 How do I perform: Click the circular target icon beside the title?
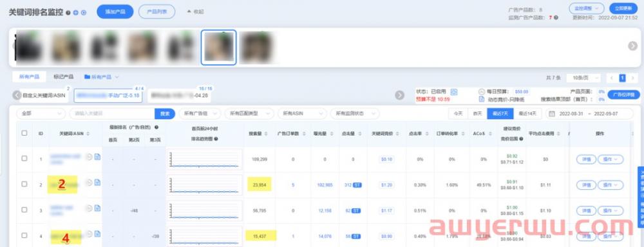tap(83, 13)
